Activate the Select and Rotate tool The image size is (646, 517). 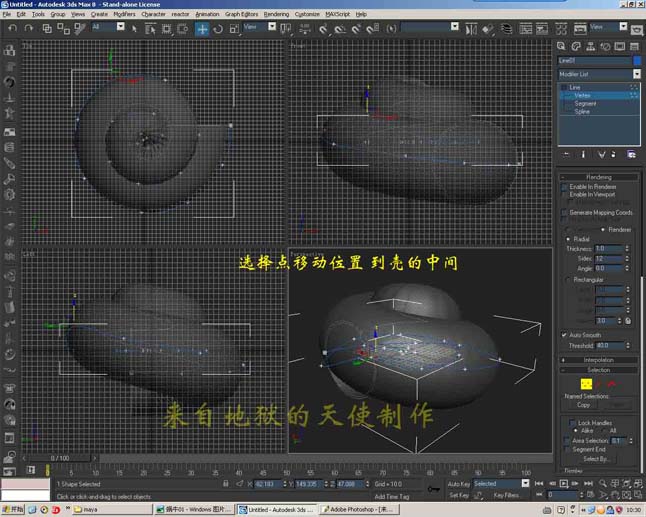(x=218, y=29)
